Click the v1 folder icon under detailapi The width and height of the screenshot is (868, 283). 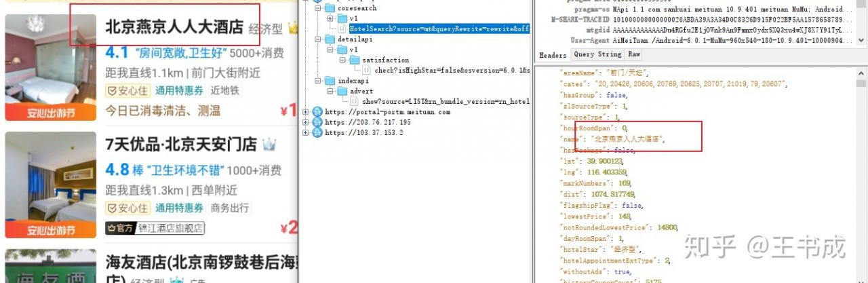point(341,50)
